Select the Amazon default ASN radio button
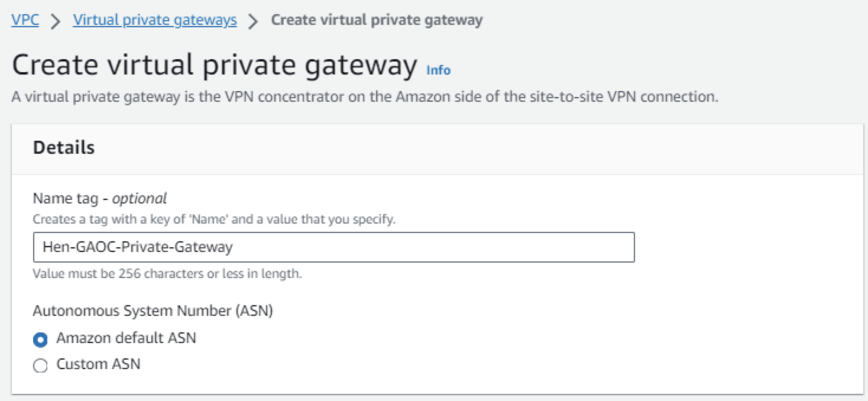The width and height of the screenshot is (868, 401). 40,340
